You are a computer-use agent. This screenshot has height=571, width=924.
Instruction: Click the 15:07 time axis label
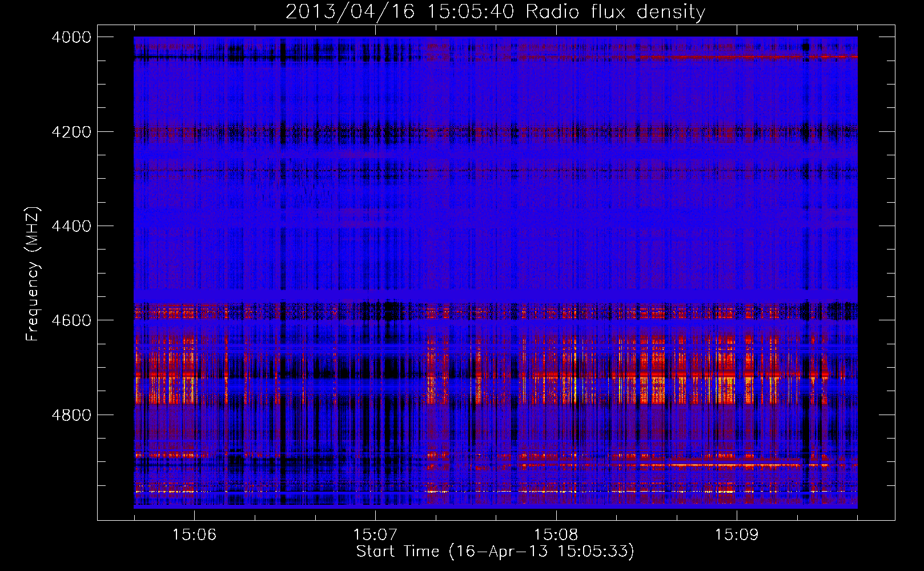click(x=375, y=534)
